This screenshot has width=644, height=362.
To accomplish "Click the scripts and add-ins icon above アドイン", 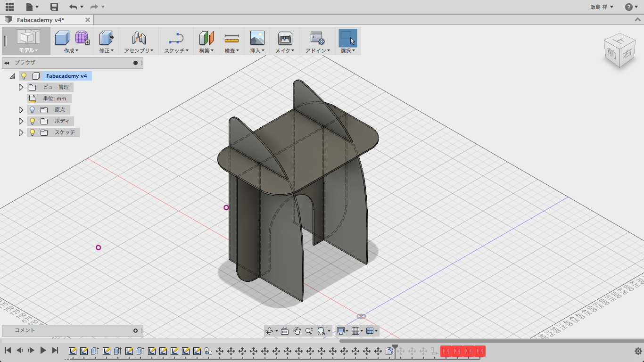I will click(317, 38).
